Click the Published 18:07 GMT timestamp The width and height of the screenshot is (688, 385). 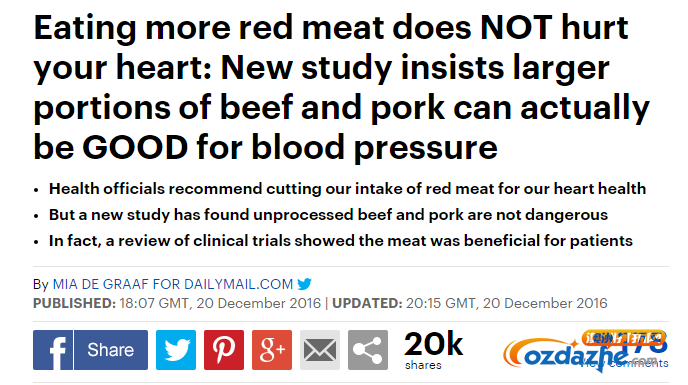177,303
